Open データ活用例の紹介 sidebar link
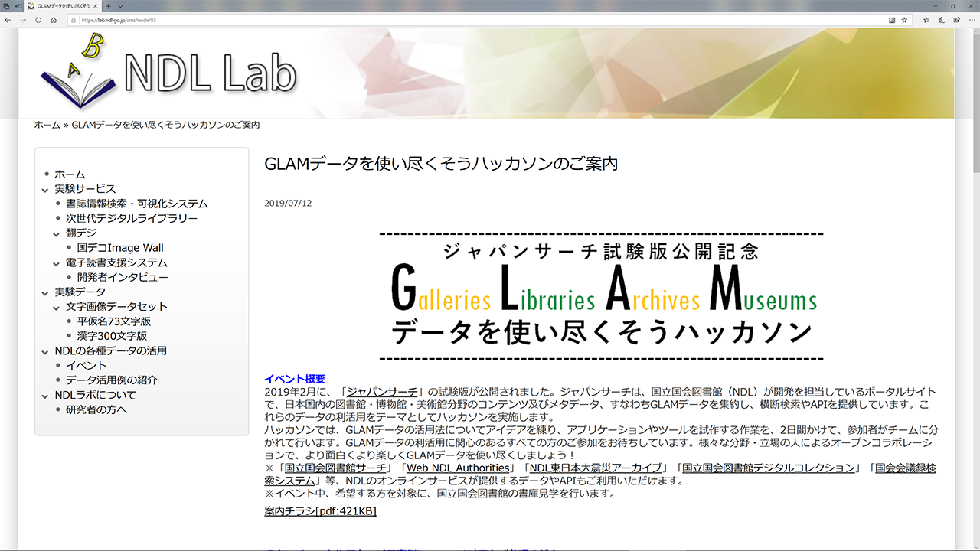This screenshot has height=551, width=980. 112,380
